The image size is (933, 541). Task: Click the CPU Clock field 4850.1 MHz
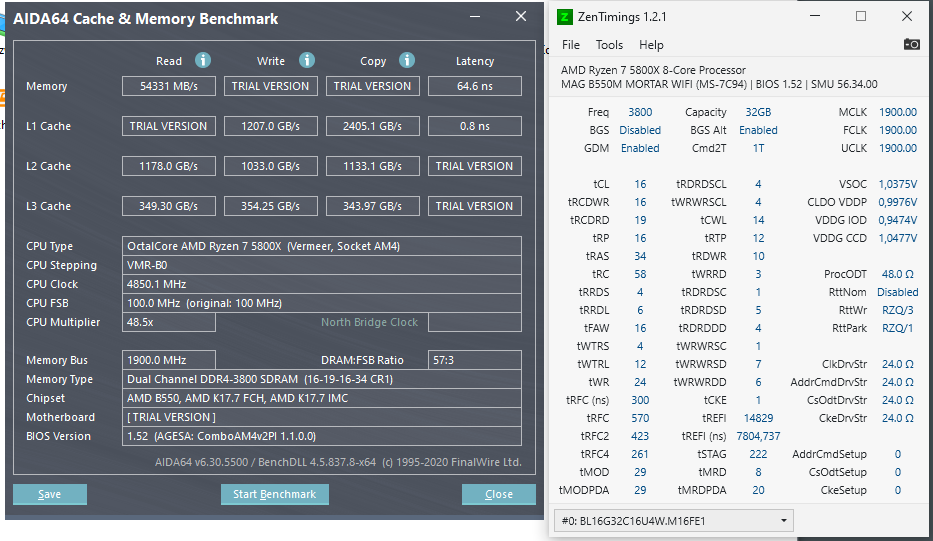click(322, 284)
